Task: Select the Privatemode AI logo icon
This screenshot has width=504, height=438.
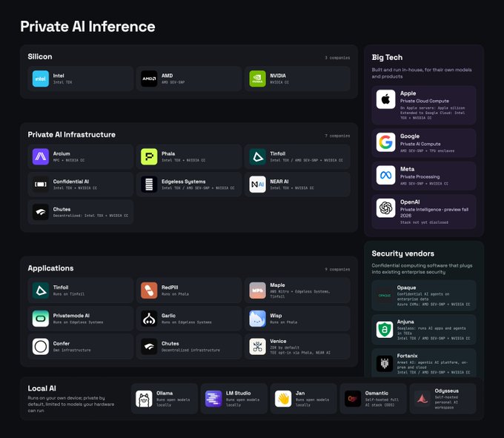Action: tap(41, 319)
